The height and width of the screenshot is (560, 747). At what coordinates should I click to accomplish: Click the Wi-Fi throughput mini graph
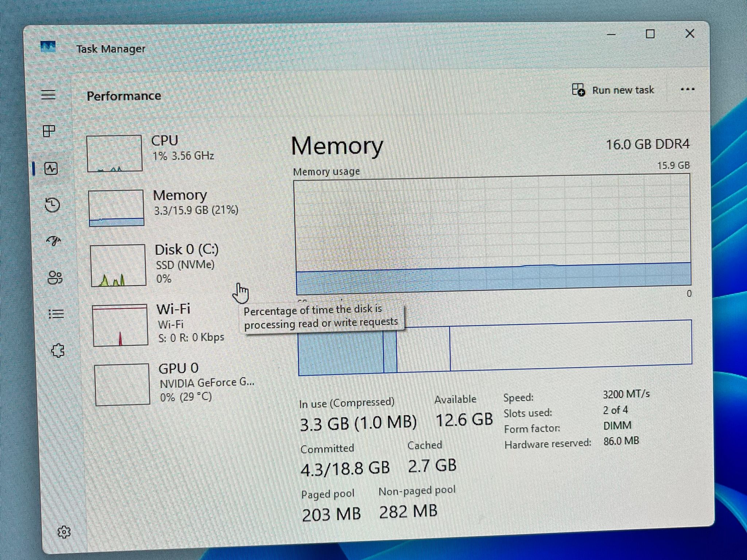(x=120, y=325)
